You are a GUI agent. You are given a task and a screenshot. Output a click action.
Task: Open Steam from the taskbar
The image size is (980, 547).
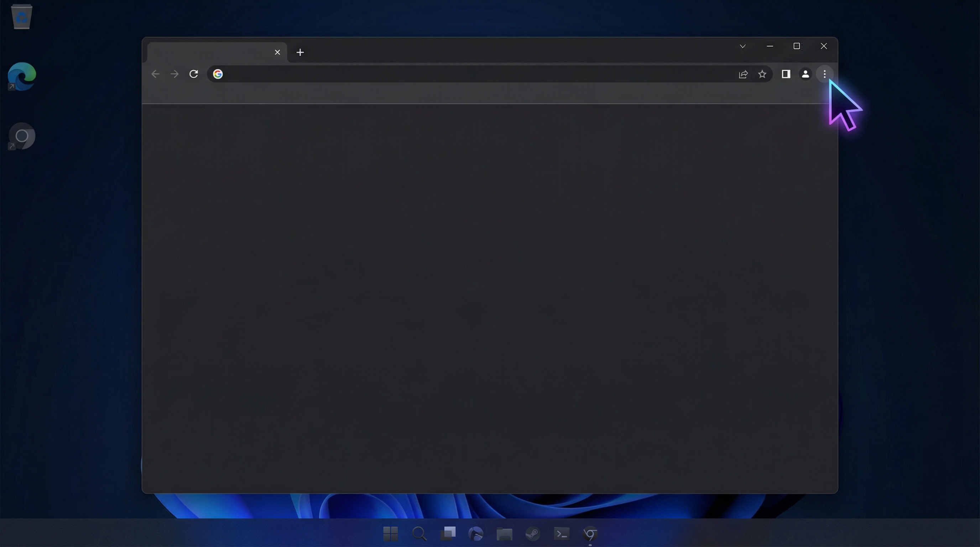[x=533, y=534]
